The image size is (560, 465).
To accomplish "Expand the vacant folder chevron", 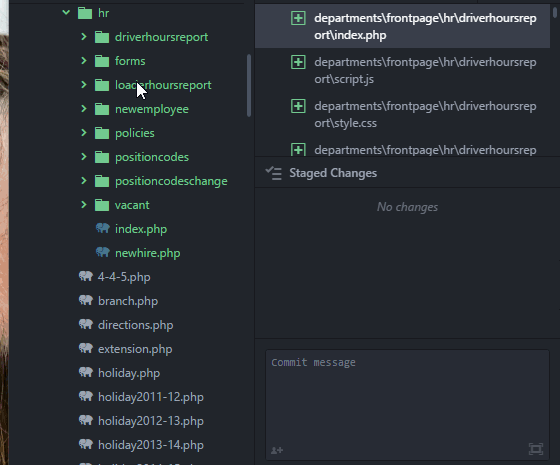I will (x=84, y=205).
